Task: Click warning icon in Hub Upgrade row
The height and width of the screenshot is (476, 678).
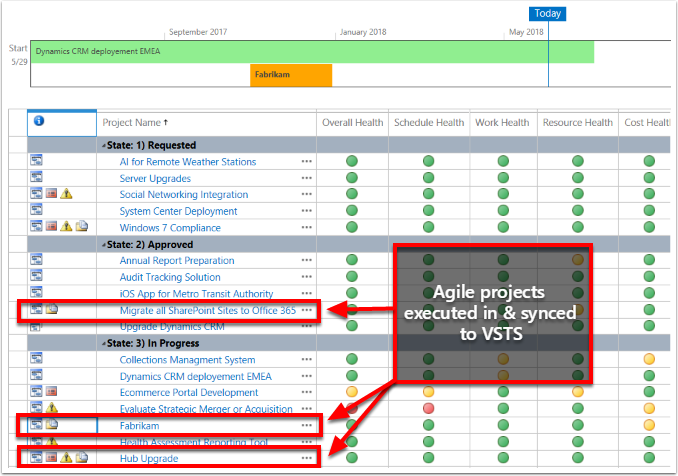Action: click(x=66, y=457)
